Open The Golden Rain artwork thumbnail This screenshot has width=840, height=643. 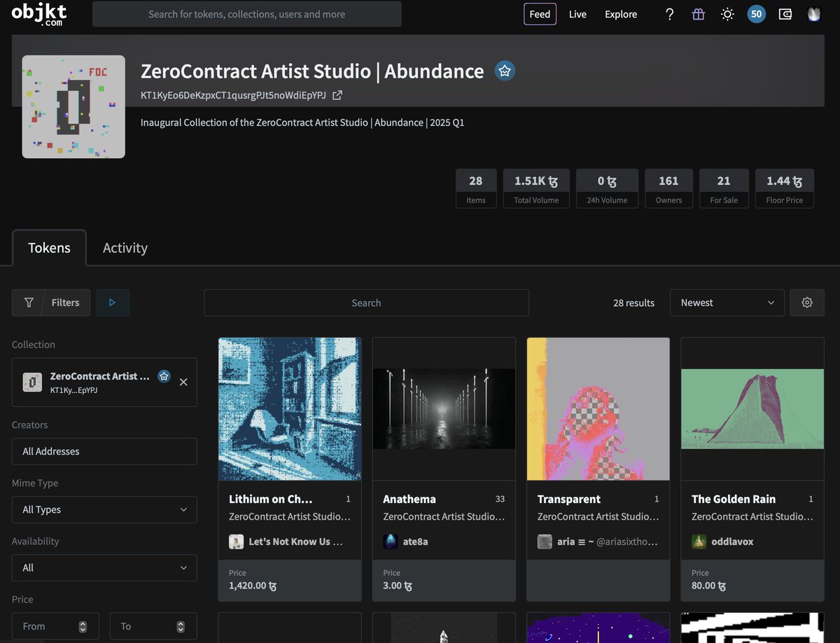[752, 409]
